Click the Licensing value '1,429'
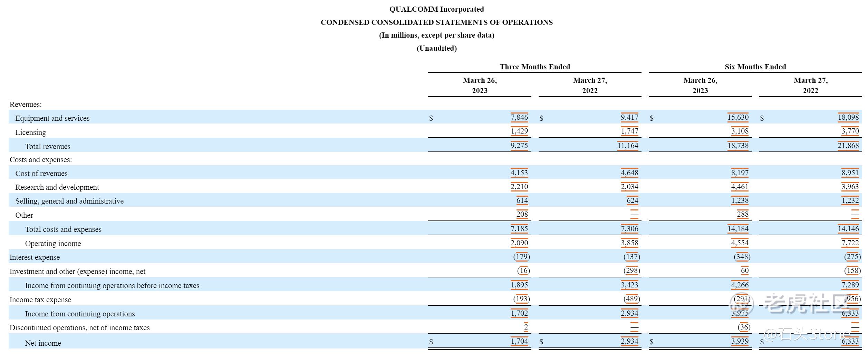This screenshot has height=354, width=868. 519,131
